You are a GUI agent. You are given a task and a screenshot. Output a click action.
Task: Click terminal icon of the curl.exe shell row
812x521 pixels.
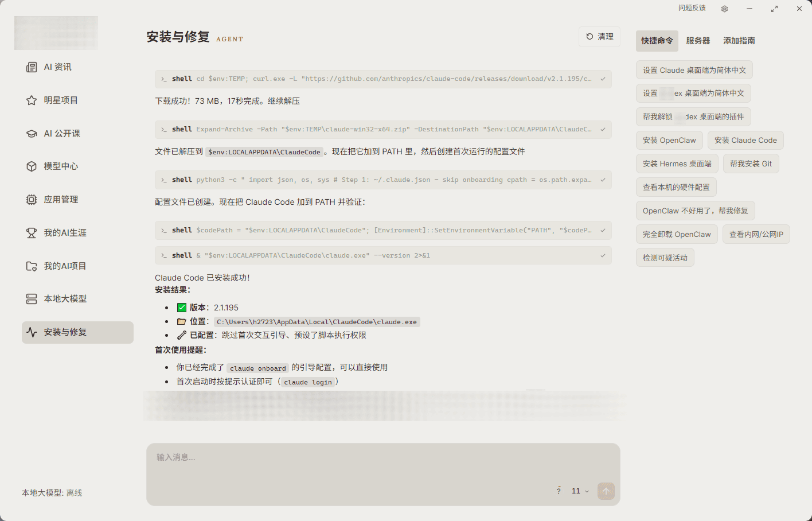(164, 79)
